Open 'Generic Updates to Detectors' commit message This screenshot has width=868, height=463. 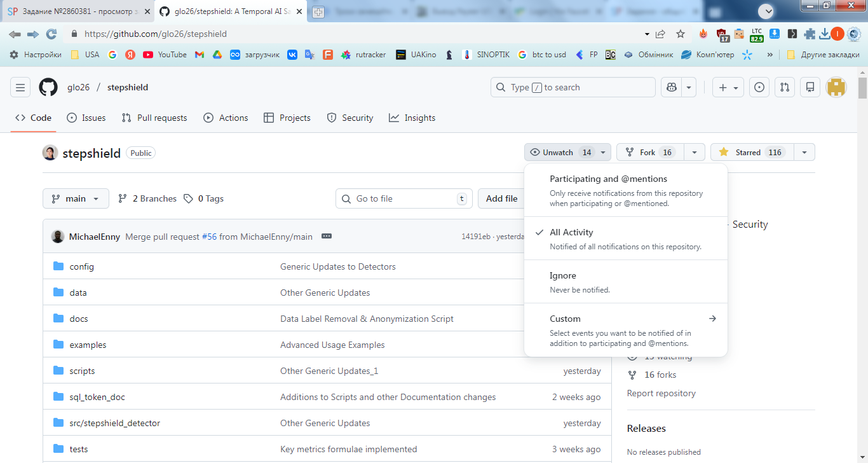point(338,266)
